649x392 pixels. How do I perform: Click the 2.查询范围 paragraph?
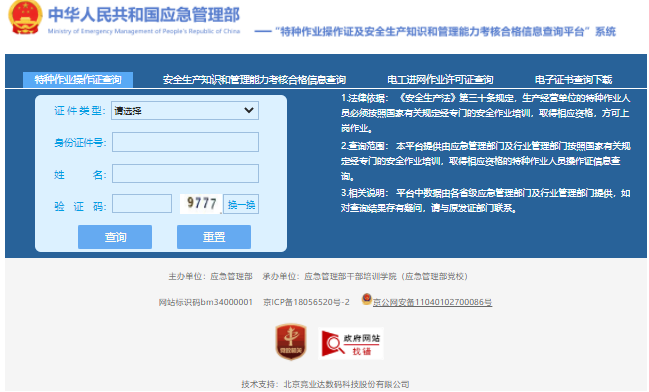tap(485, 161)
